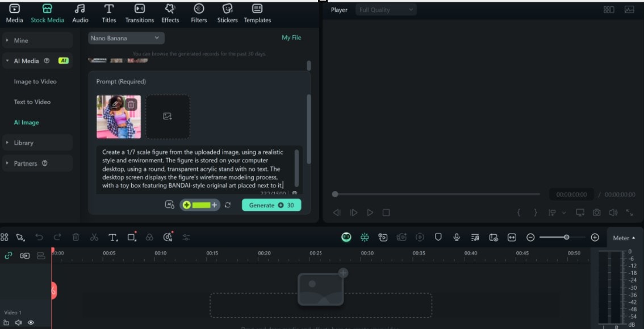The width and height of the screenshot is (644, 329).
Task: Switch to Effects tab
Action: (x=170, y=14)
